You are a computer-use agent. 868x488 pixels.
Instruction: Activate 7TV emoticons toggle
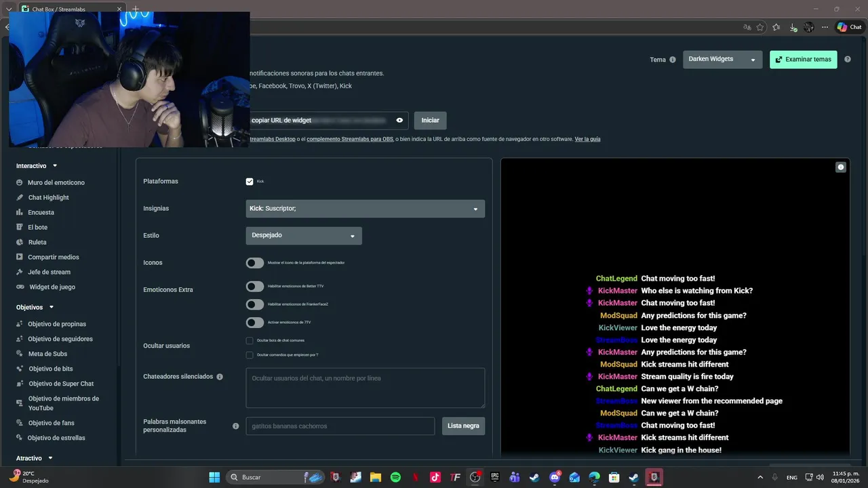coord(255,323)
